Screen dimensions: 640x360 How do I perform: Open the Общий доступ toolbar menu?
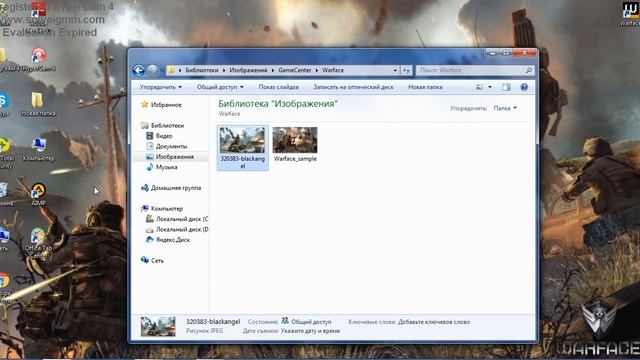coord(220,87)
